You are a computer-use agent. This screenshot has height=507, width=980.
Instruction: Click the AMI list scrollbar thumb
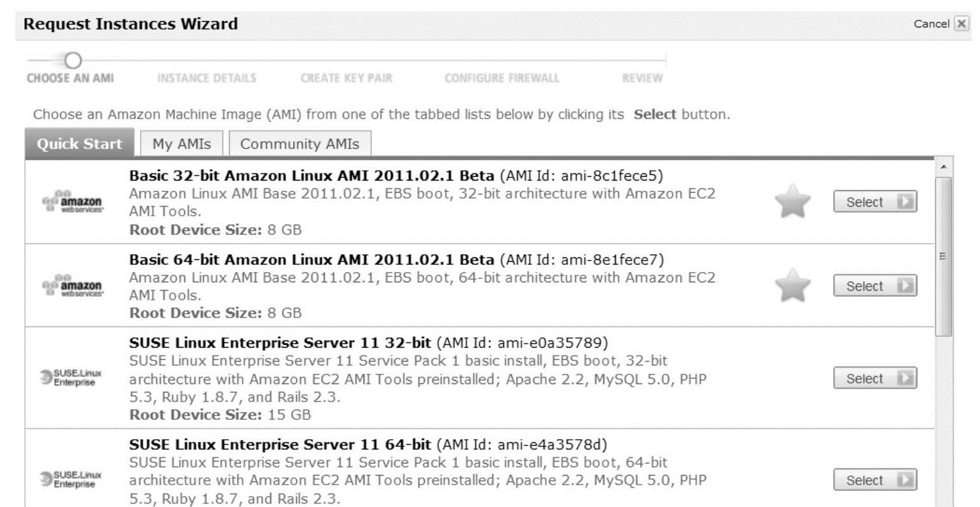[944, 256]
